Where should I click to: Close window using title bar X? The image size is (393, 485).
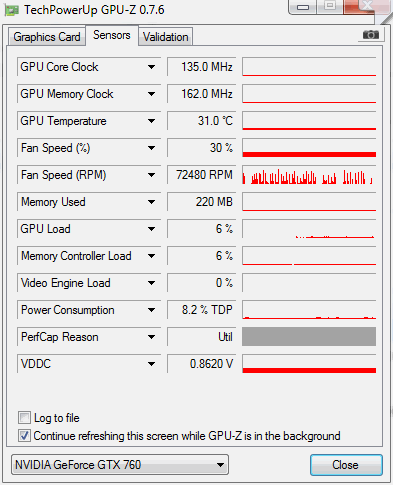pyautogui.click(x=367, y=6)
